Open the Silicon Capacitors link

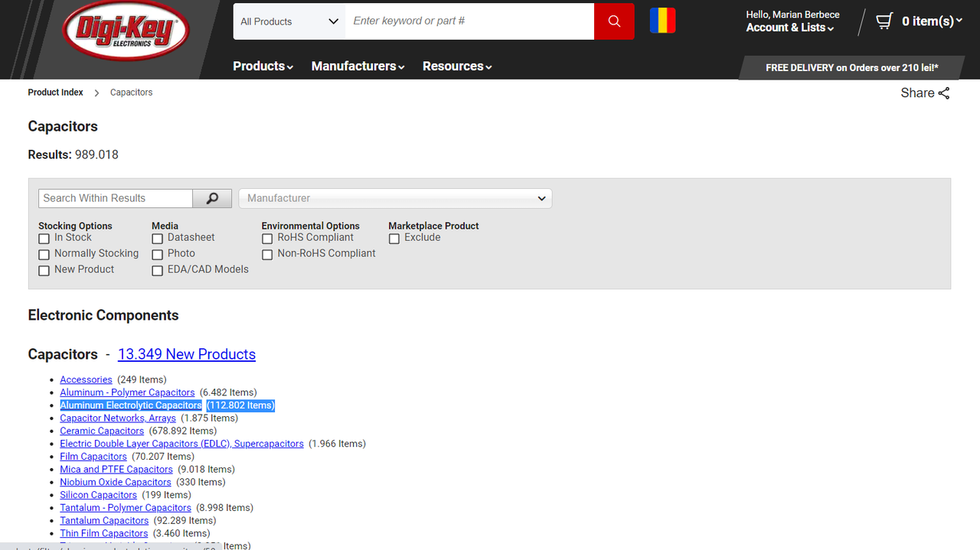click(98, 495)
